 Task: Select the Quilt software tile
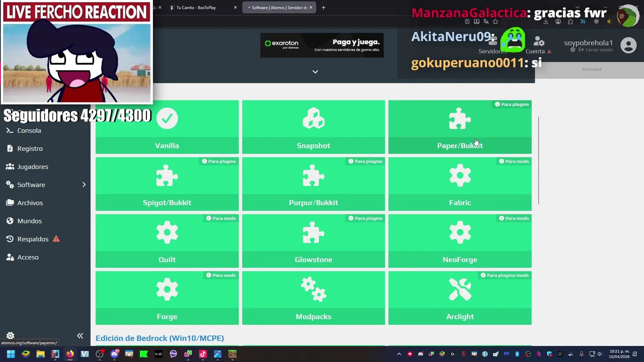[x=167, y=241]
